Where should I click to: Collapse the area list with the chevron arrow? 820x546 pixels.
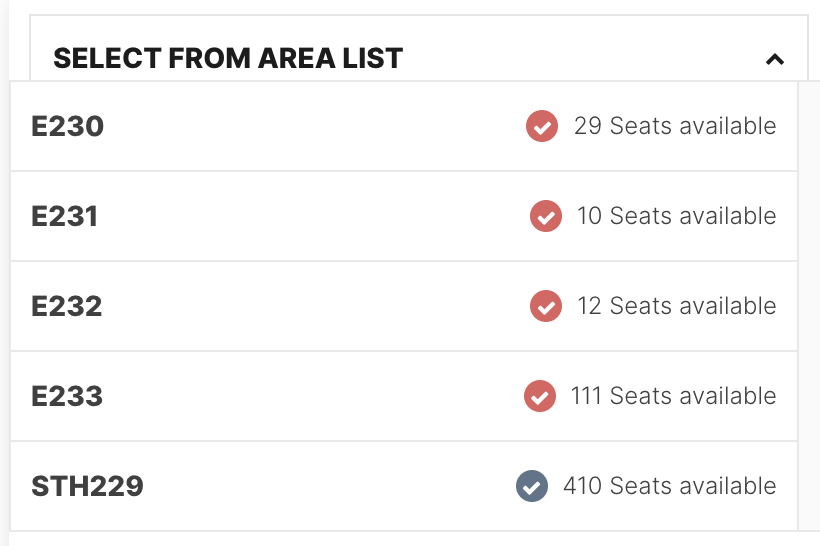point(775,59)
